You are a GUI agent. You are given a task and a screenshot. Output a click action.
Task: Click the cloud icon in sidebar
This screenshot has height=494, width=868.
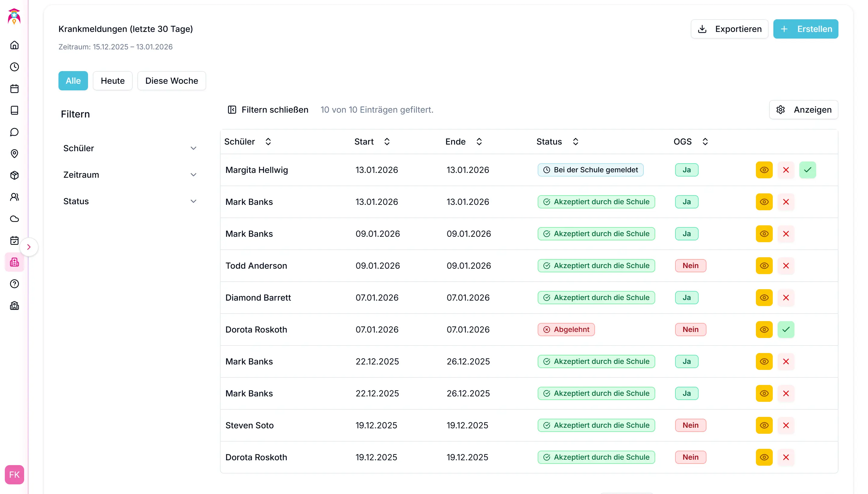coord(14,219)
